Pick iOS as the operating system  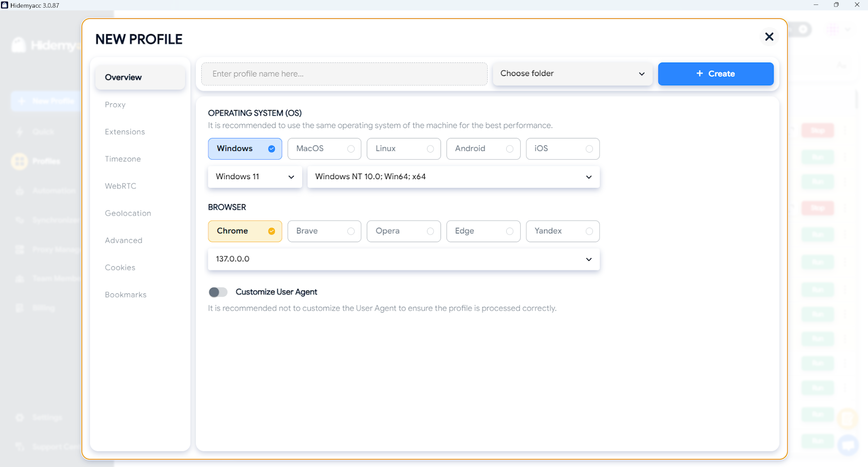pyautogui.click(x=562, y=149)
